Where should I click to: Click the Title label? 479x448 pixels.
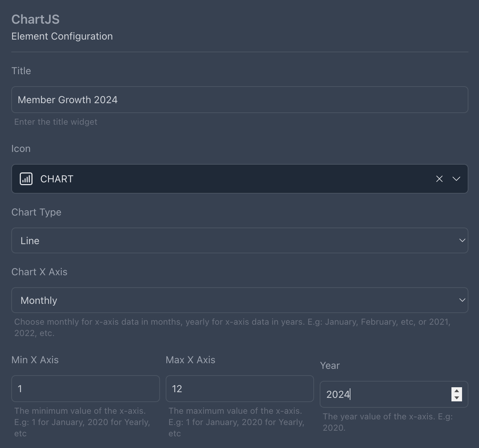coord(21,71)
